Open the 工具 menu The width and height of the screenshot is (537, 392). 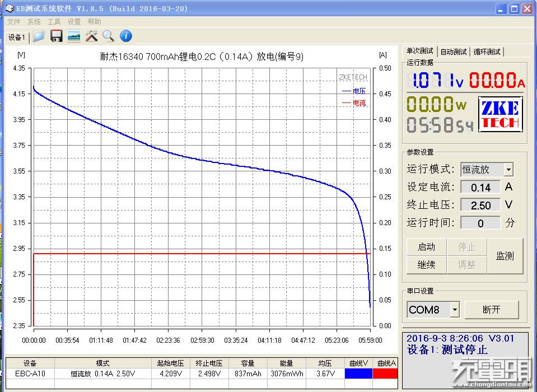pos(54,22)
